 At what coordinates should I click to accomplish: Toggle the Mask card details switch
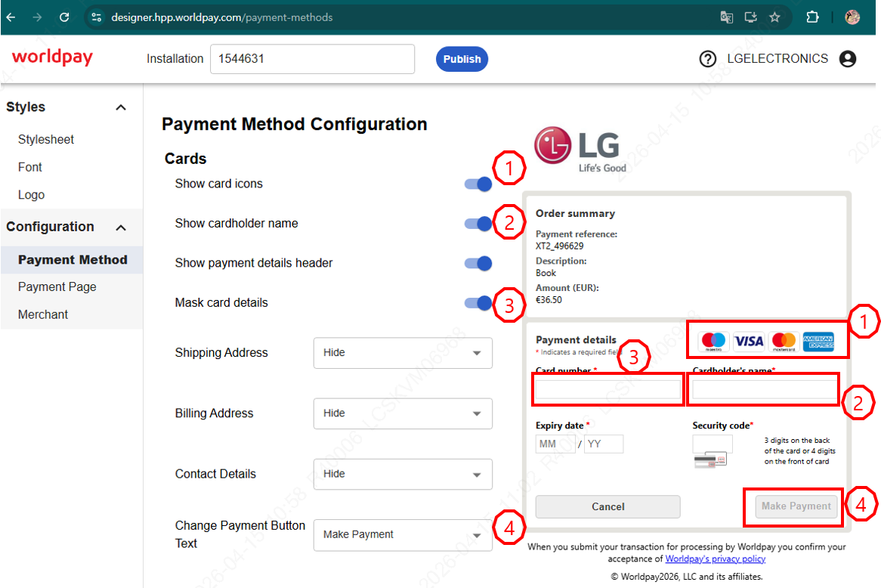pos(478,303)
